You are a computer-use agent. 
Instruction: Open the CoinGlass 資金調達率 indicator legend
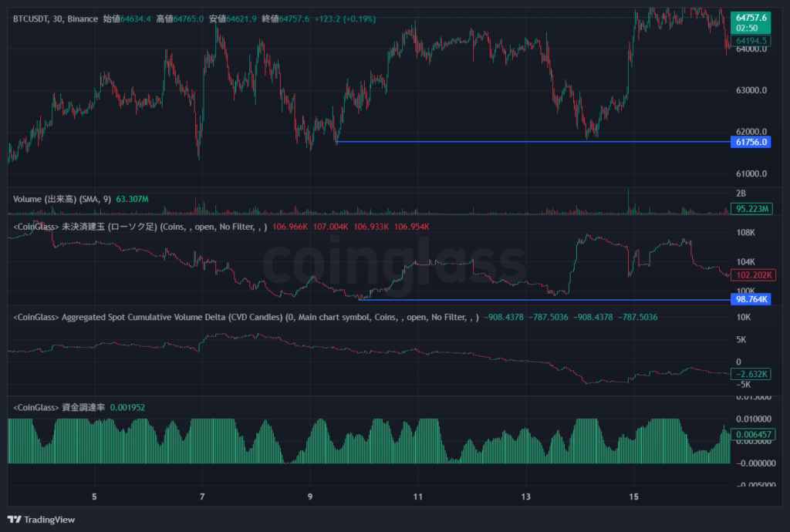point(59,408)
